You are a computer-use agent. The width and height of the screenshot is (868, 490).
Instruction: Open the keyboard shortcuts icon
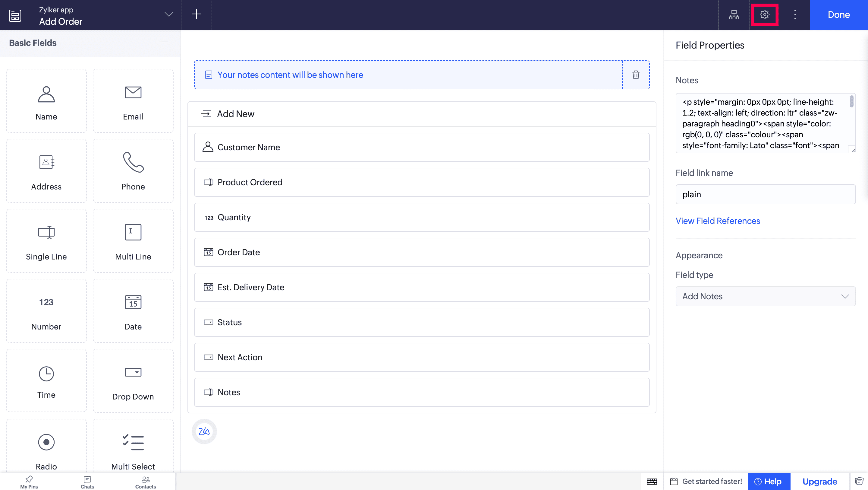[652, 481]
